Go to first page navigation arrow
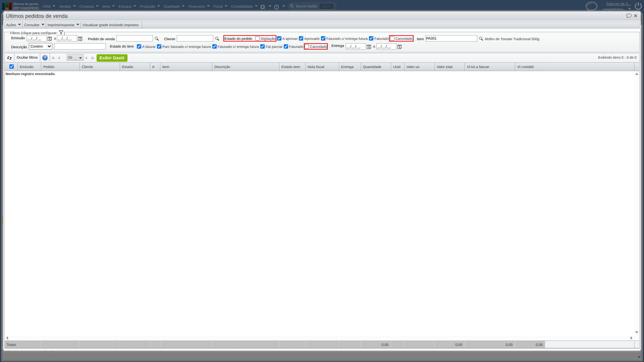Screen dimensions: 644x362 [53, 58]
